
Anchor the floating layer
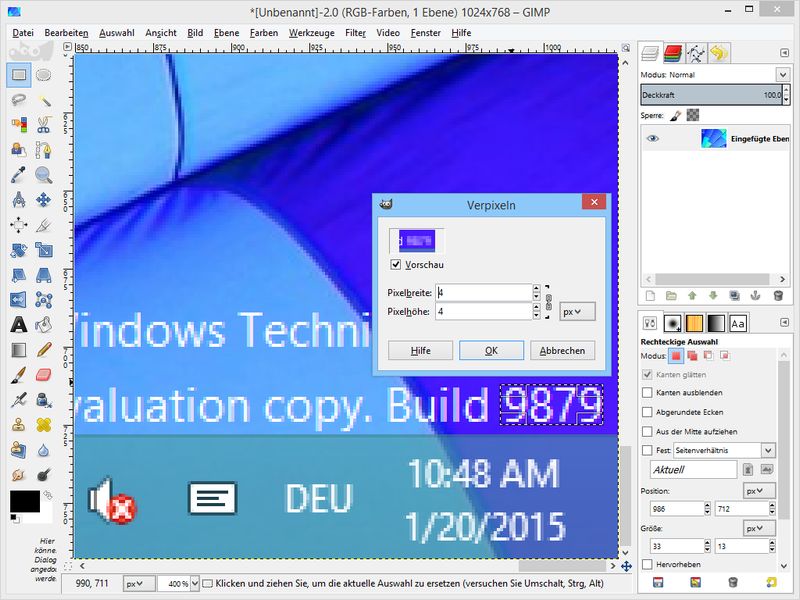tap(756, 295)
